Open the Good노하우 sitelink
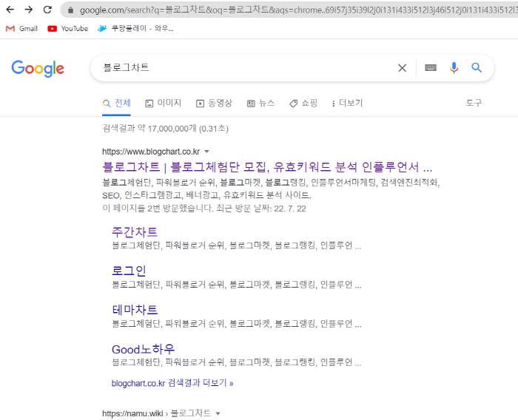 (x=143, y=349)
